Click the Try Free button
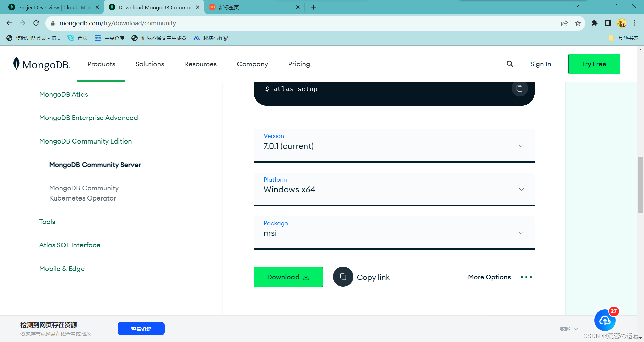Viewport: 644px width, 342px height. click(594, 64)
